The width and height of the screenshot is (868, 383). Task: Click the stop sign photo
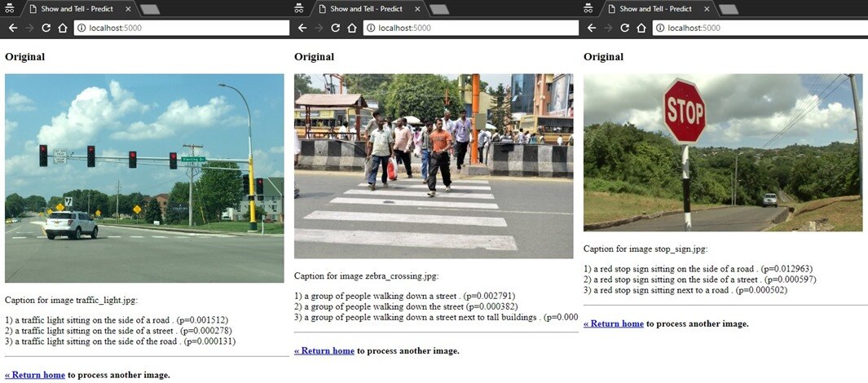pyautogui.click(x=723, y=152)
